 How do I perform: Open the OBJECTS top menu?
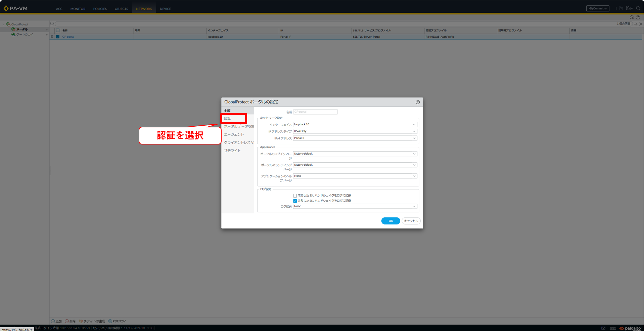click(121, 9)
